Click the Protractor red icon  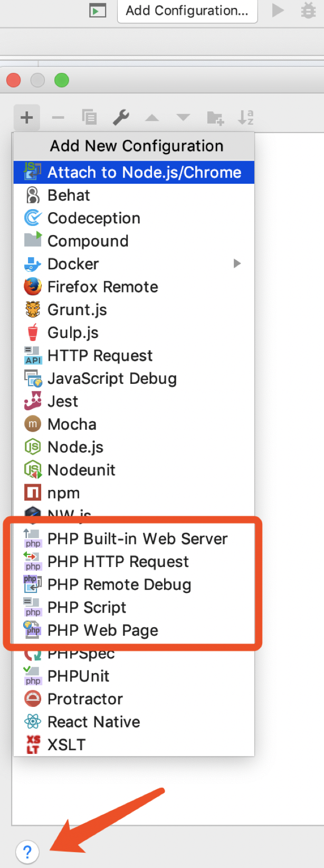point(33,699)
